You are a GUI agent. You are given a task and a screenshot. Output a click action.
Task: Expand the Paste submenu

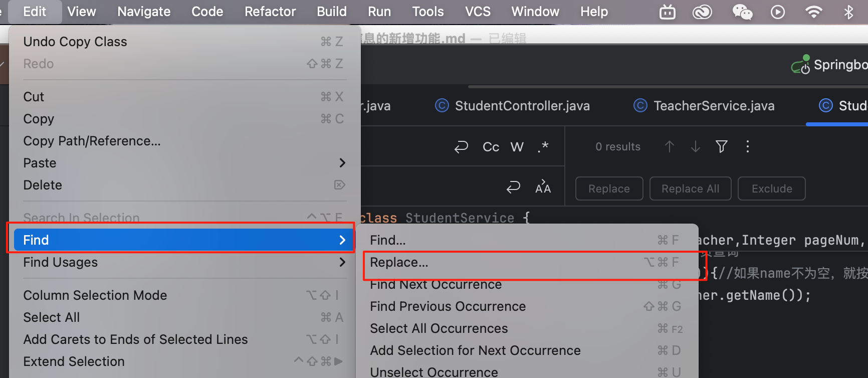342,163
